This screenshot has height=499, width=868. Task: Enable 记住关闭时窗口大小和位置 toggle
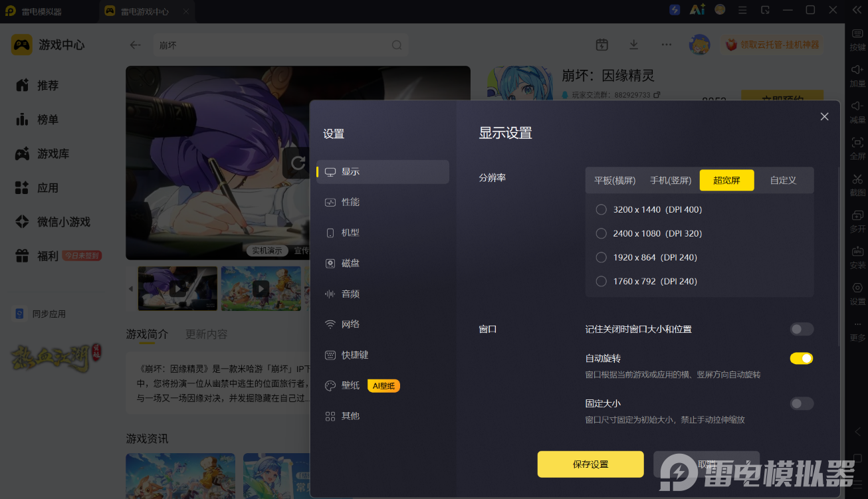coord(802,329)
